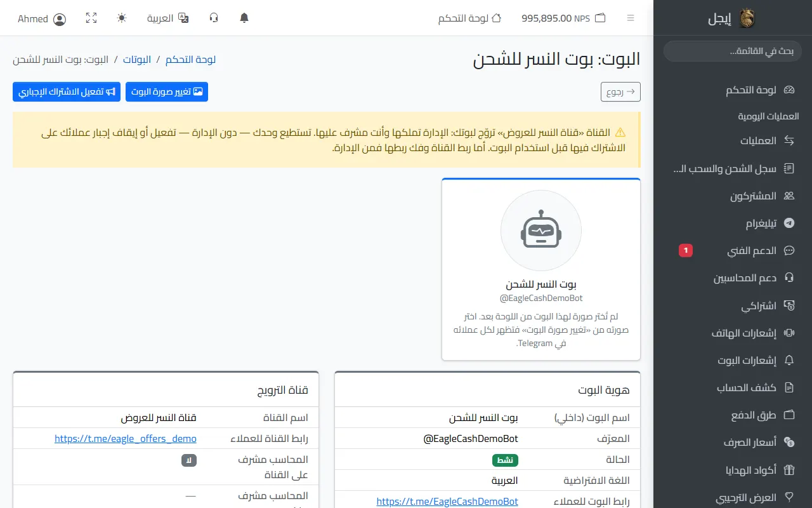This screenshot has width=812, height=508.
Task: Click the bot avatar image thumbnail
Action: 541,231
